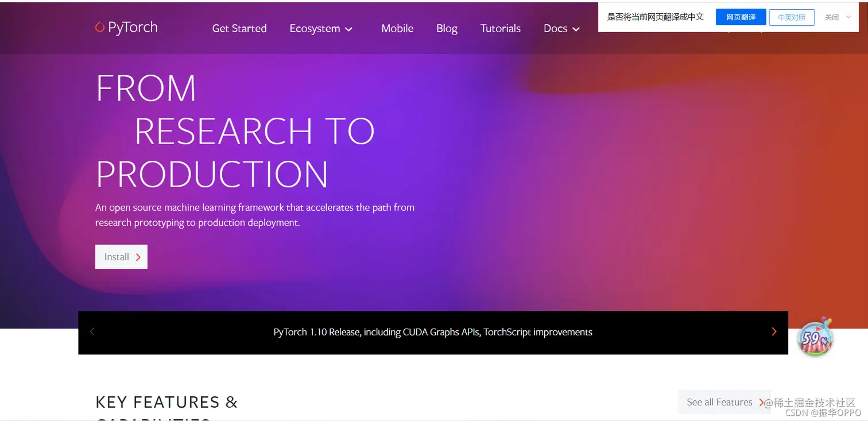Screen dimensions: 868x421
Task: Go to previous announcement banner arrow
Action: pos(92,331)
